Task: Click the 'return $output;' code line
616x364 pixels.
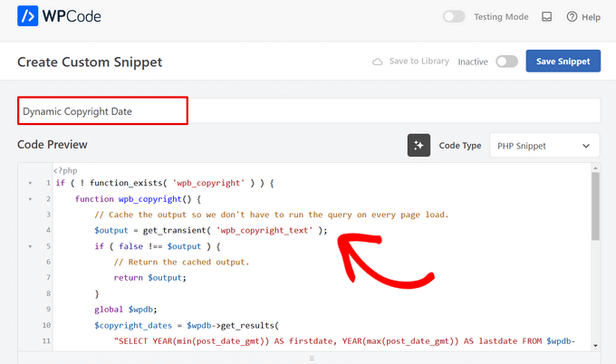Action: 150,278
